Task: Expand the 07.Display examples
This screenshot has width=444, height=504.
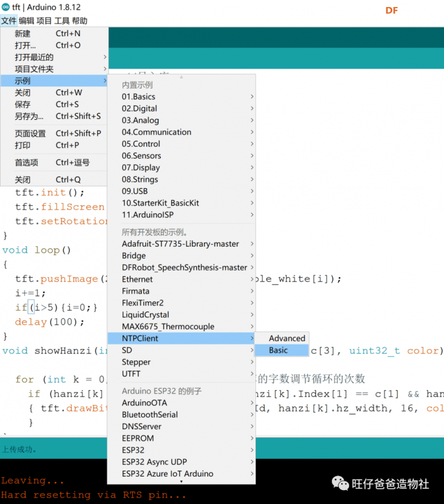Action: pyautogui.click(x=181, y=168)
